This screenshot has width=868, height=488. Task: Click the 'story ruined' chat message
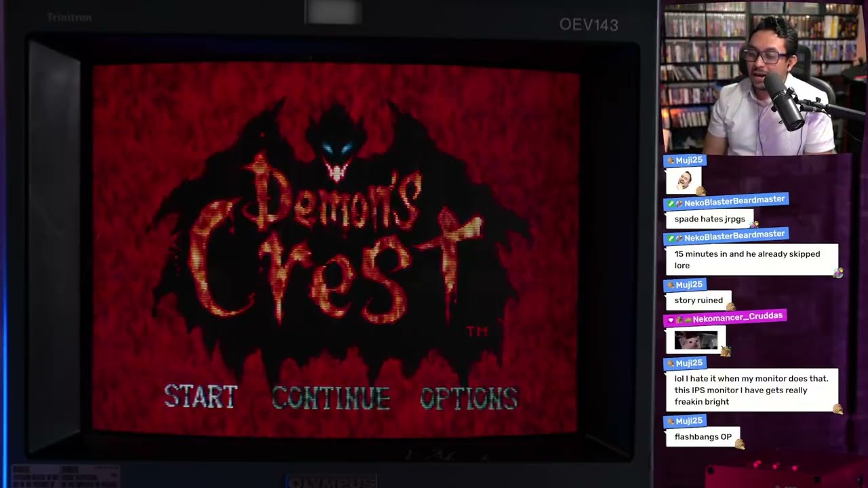pos(698,300)
